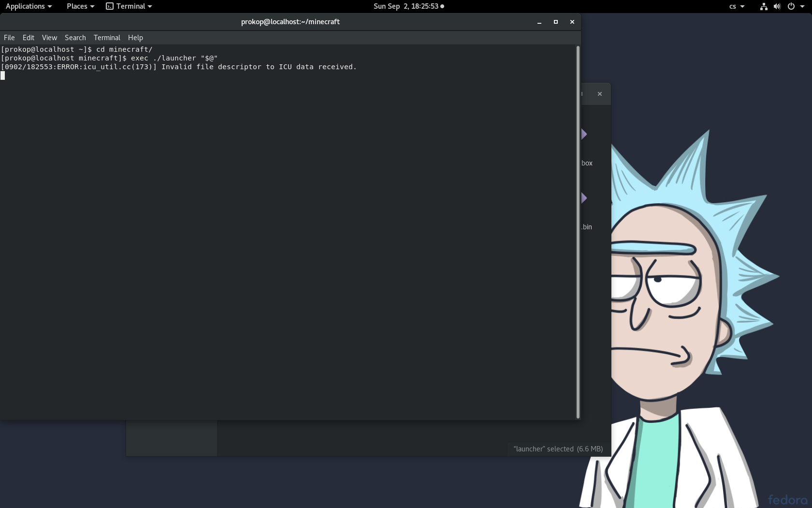This screenshot has height=508, width=812.
Task: Click the "exec ./launcher" command line
Action: tap(109, 58)
